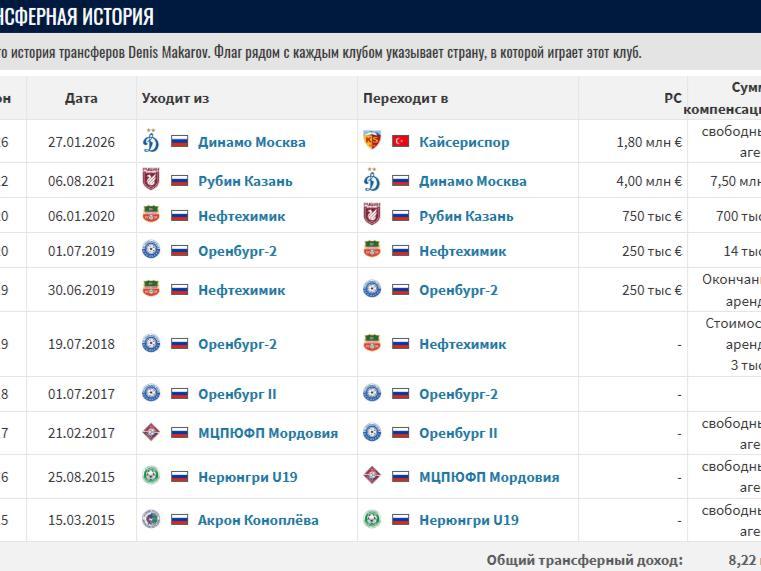Click Нефтехимик crest in 19.07.2018 row
Screen dimensions: 761x571
tap(372, 344)
